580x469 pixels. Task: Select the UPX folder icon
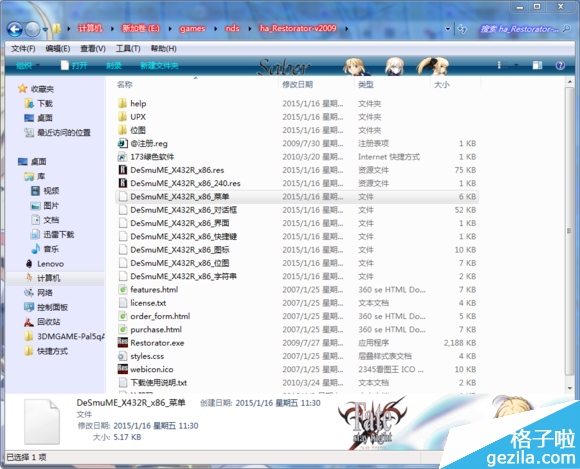pyautogui.click(x=122, y=117)
